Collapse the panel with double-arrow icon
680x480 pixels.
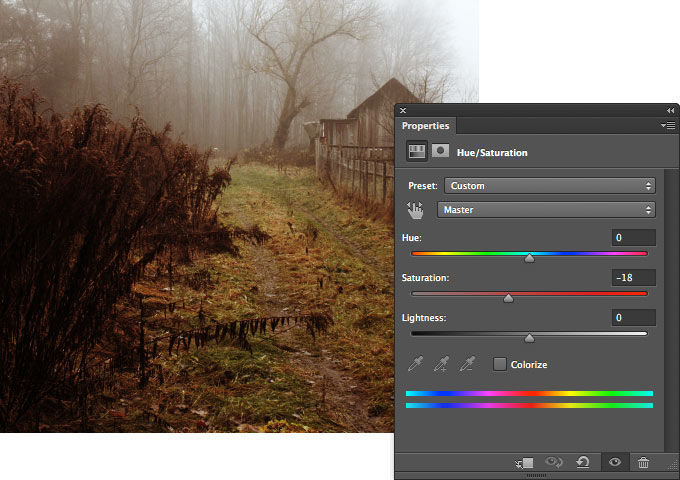pos(670,110)
